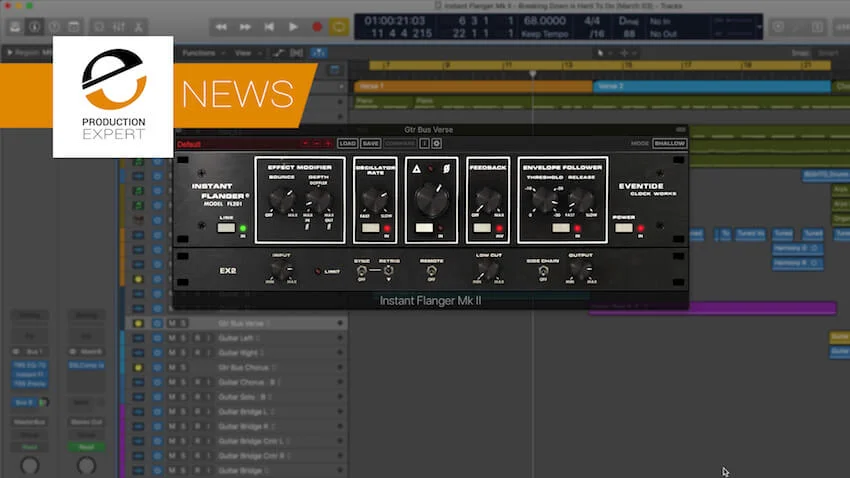Viewport: 850px width, 478px height.
Task: Open the Editors scissors icon
Action: [x=139, y=27]
